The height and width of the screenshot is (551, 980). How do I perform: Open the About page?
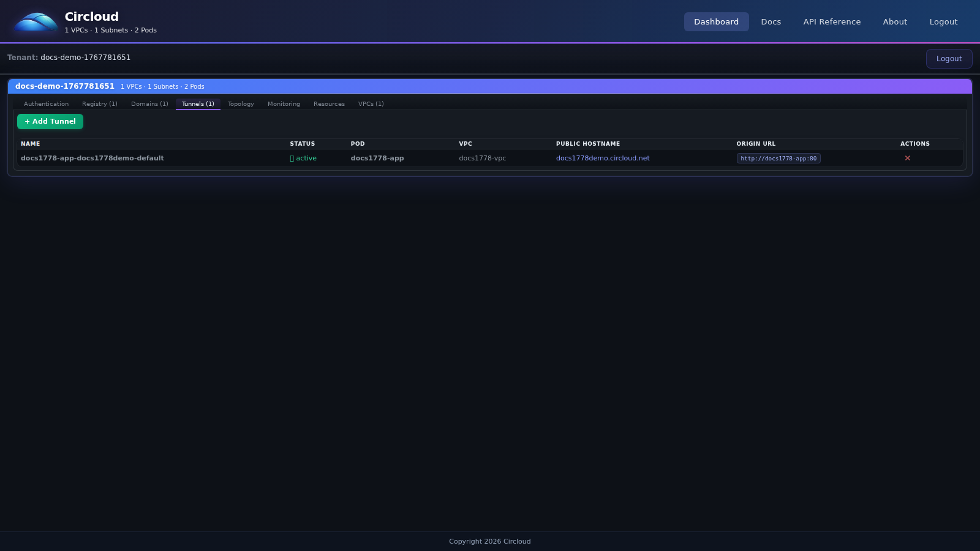click(x=894, y=22)
